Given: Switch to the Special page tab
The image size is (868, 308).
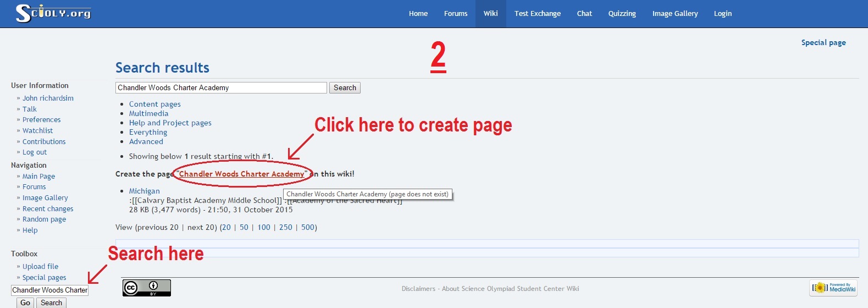Looking at the screenshot, I should (x=823, y=43).
